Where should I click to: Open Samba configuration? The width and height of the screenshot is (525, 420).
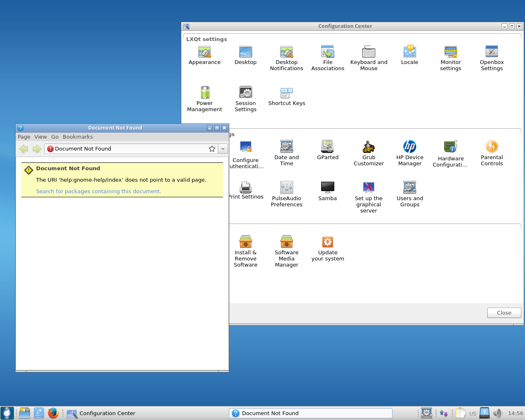click(328, 191)
